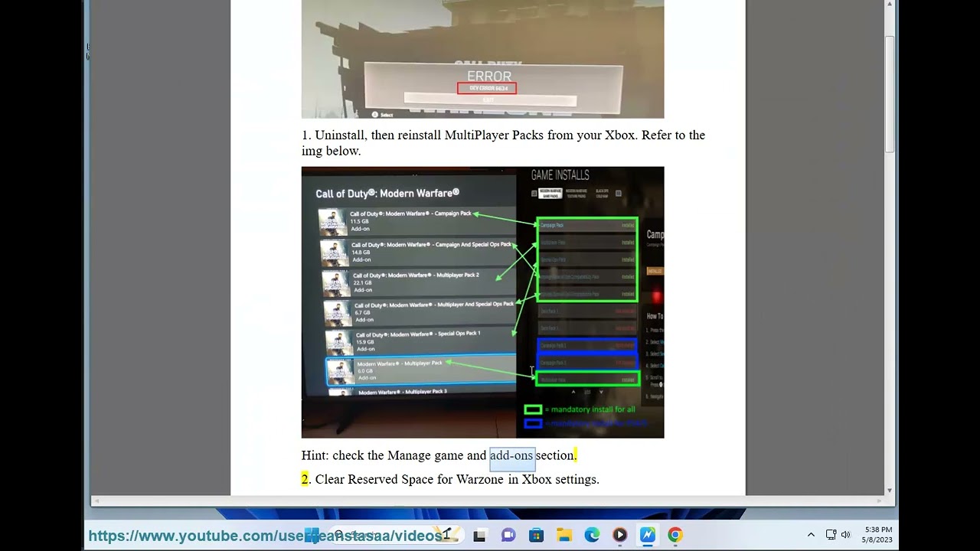Viewport: 980px width, 551px height.
Task: Open Task View in the taskbar
Action: (479, 535)
